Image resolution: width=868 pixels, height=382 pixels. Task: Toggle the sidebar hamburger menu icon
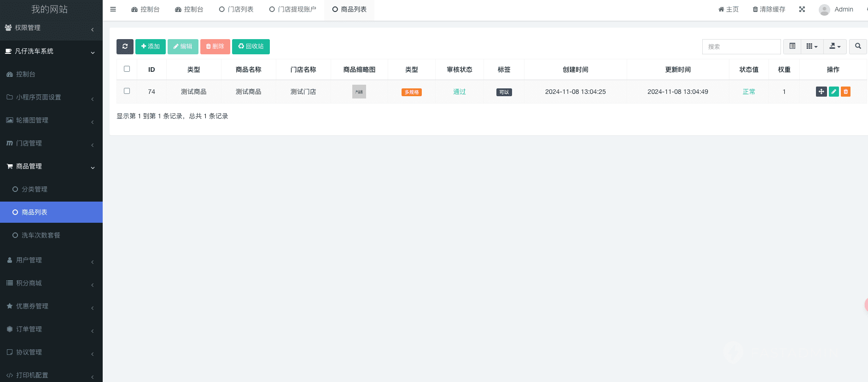pos(113,9)
